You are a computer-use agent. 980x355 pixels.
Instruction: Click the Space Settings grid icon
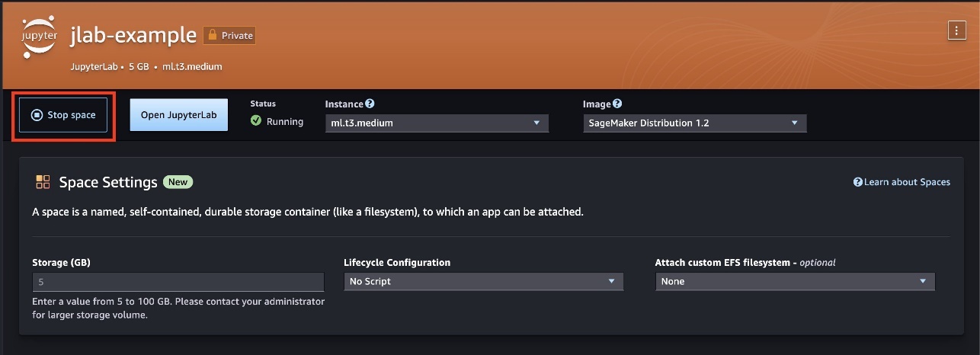click(43, 182)
